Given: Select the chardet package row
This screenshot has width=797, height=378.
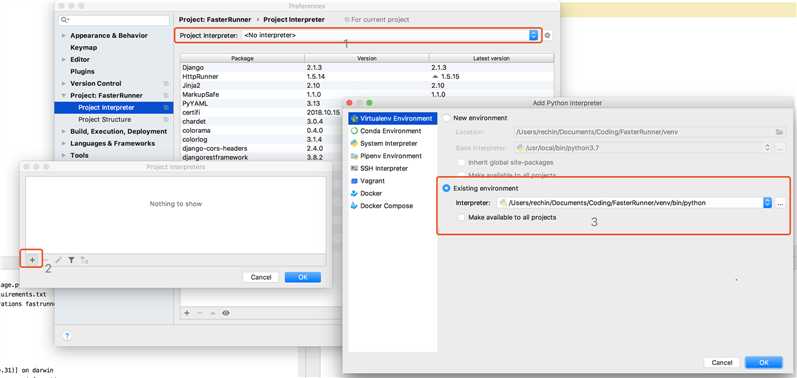Looking at the screenshot, I should pos(262,121).
